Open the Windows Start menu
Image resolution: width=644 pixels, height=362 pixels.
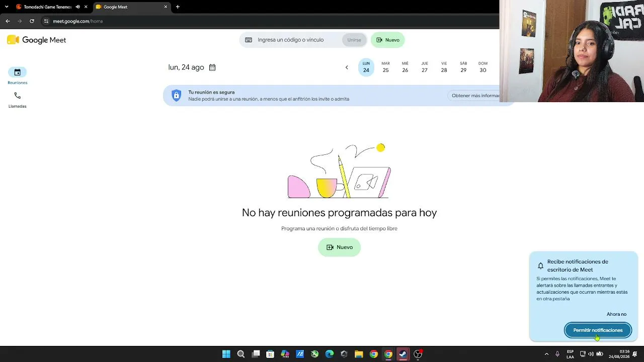click(226, 354)
